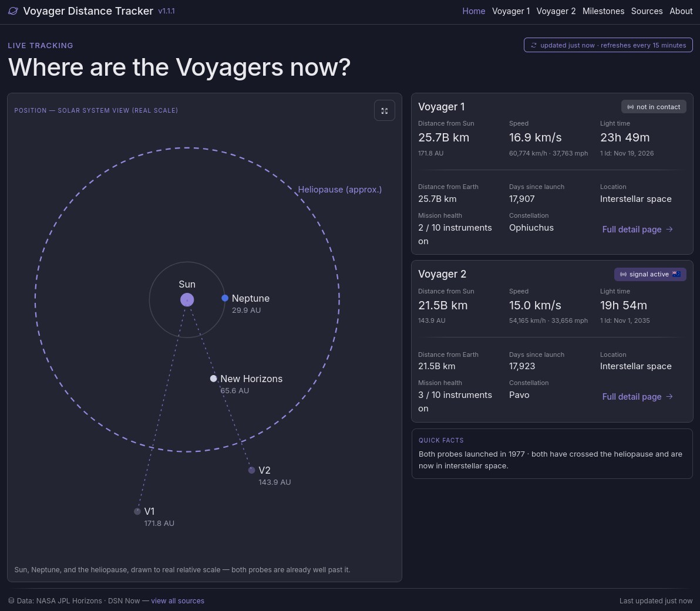
Task: Click days since launch 17,907
Action: [522, 199]
